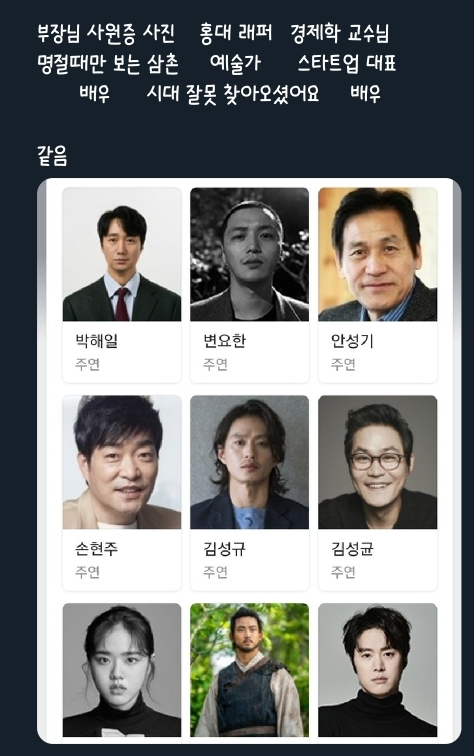Click the 스타트업 대표 caption text
Viewport: 474px width, 756px height.
(346, 63)
